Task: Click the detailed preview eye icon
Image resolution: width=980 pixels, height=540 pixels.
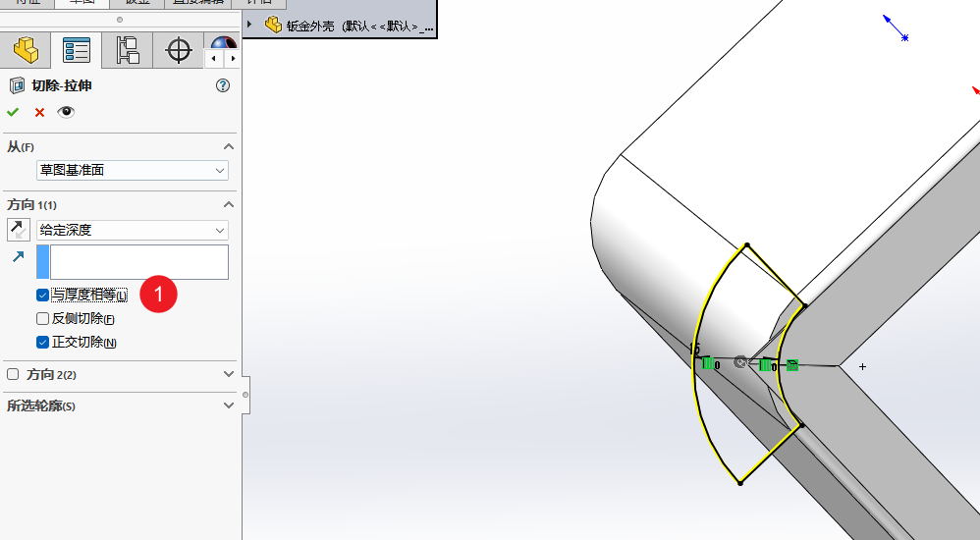Action: 66,112
